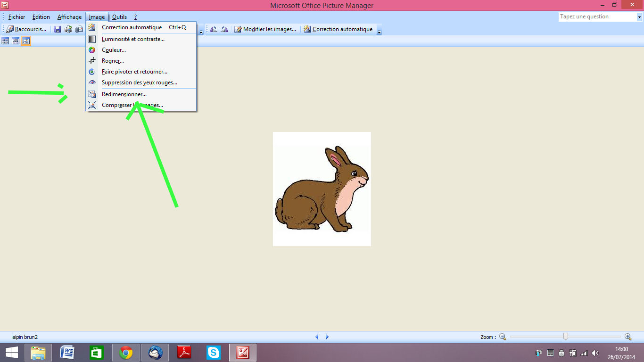This screenshot has height=362, width=644.
Task: Open the Tapez une question dropdown arrow
Action: point(639,17)
